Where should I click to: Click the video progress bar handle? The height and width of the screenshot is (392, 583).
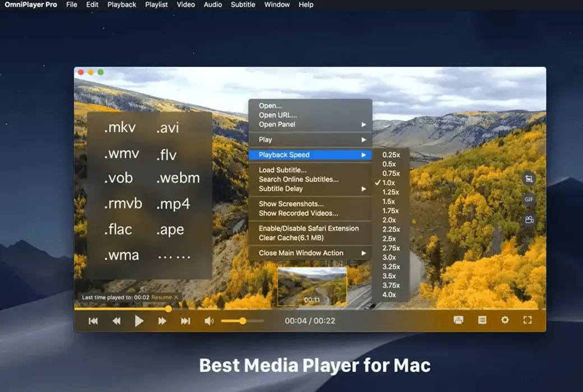point(168,309)
